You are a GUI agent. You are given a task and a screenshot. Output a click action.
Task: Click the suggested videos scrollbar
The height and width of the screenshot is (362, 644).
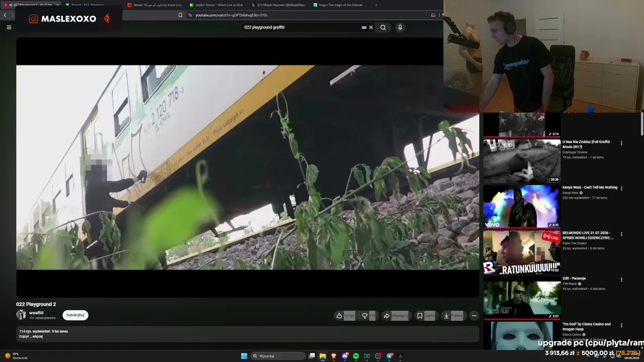click(641, 124)
